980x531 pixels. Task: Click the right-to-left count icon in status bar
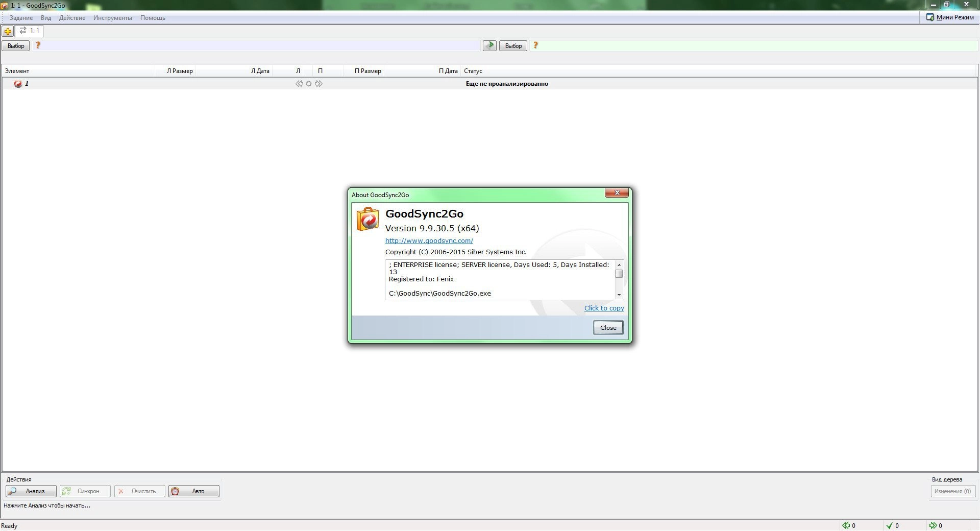tap(846, 525)
